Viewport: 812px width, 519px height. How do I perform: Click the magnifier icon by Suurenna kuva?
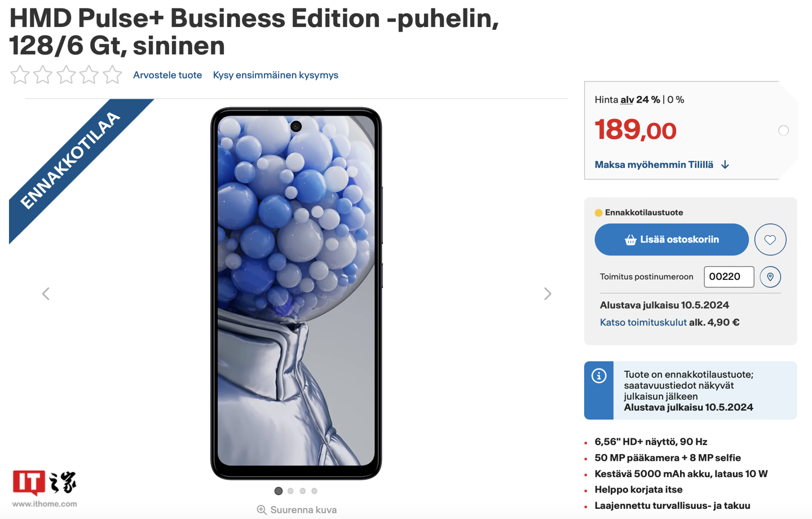pos(262,510)
